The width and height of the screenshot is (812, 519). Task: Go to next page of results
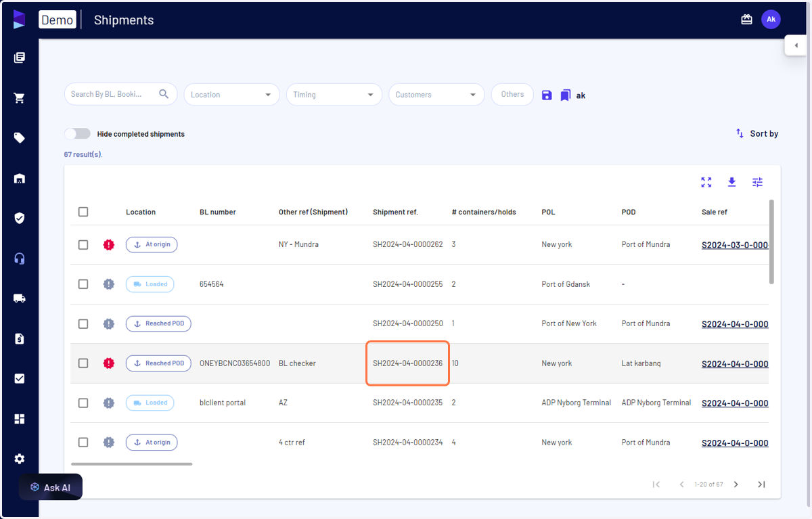(736, 484)
